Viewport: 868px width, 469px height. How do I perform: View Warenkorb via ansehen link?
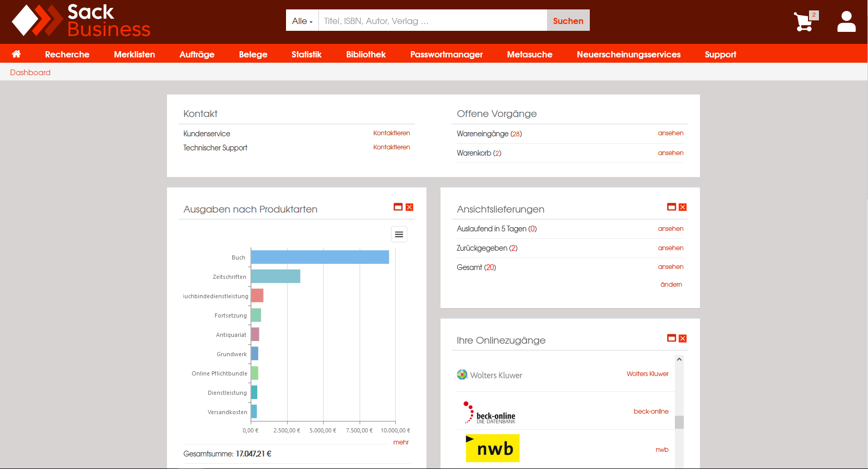coord(671,153)
